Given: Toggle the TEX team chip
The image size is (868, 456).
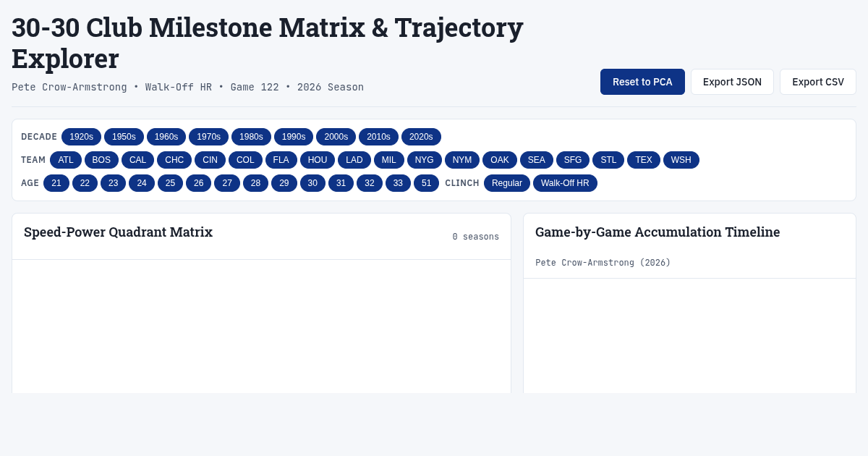Looking at the screenshot, I should coord(644,160).
